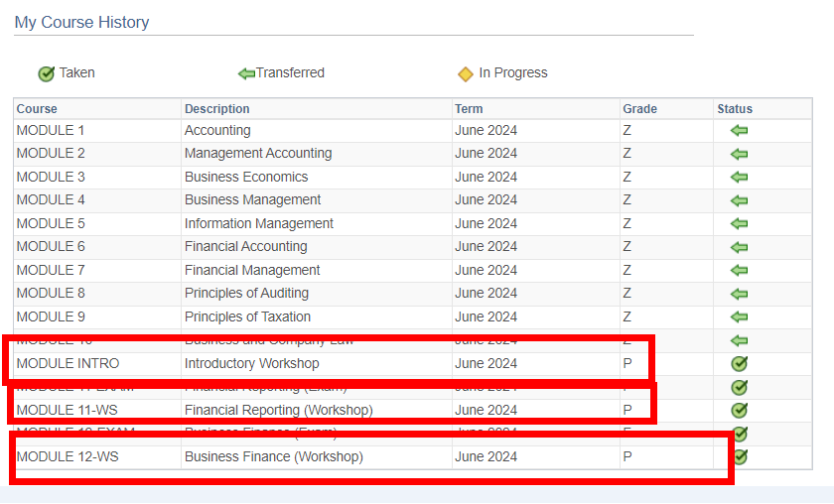Click MODULE 3 transferred arrow status icon

click(x=739, y=178)
